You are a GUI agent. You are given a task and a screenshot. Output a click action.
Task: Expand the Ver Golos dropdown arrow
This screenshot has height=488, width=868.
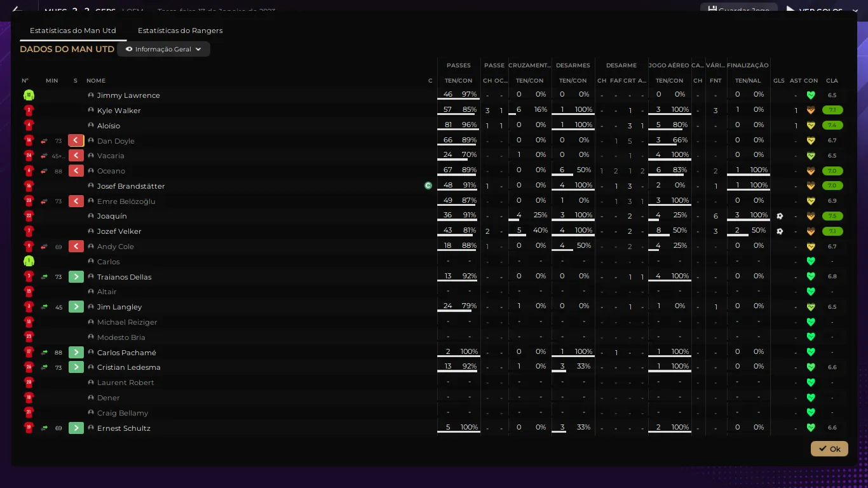click(855, 11)
